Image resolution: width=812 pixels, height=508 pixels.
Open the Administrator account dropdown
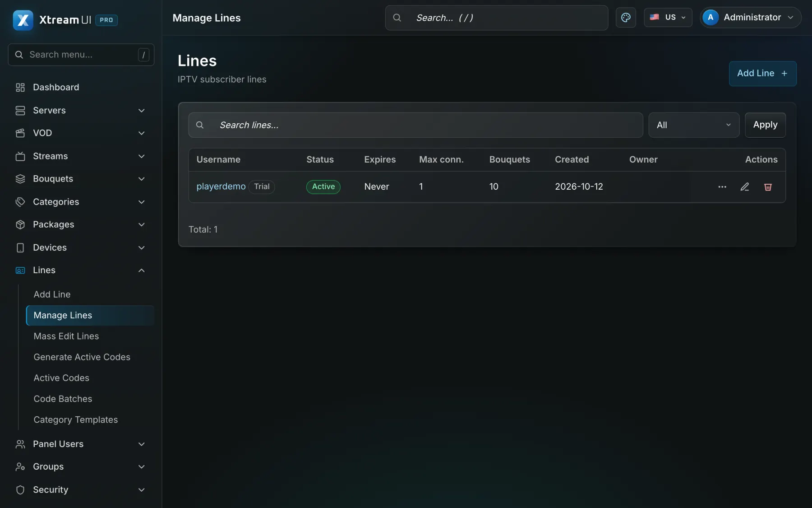click(751, 18)
